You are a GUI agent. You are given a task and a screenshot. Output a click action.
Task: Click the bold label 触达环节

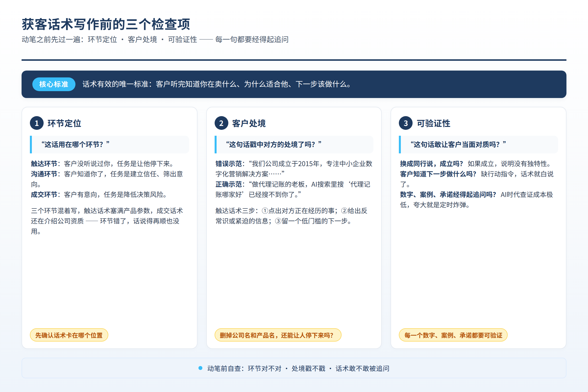[44, 164]
